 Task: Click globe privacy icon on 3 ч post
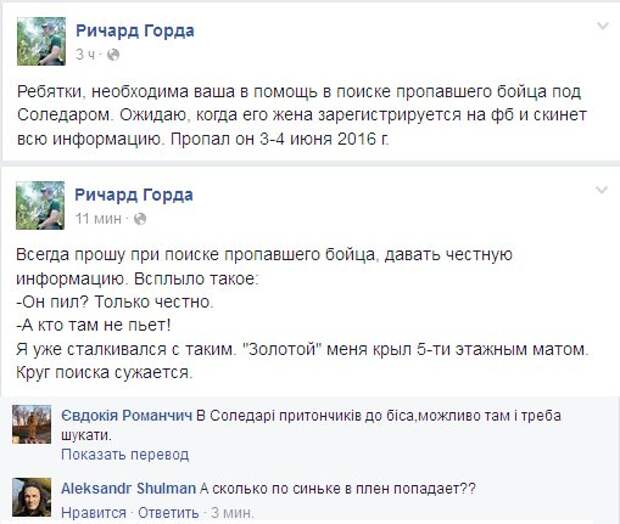[113, 55]
